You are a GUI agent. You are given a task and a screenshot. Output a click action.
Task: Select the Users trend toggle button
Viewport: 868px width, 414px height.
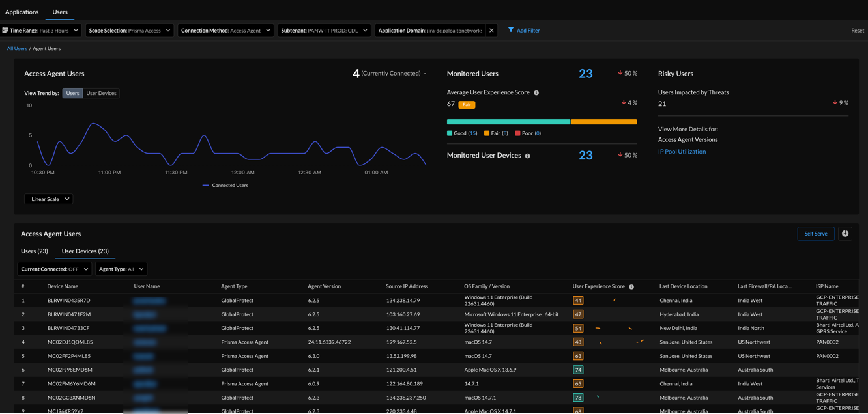pyautogui.click(x=72, y=93)
